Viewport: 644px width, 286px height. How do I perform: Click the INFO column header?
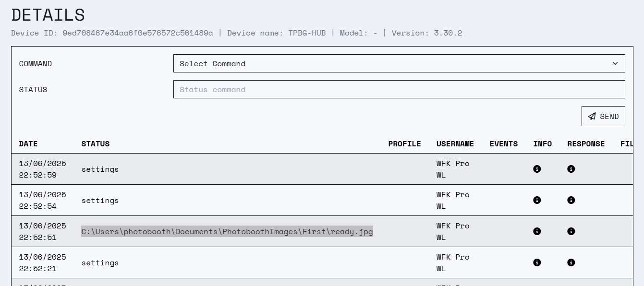point(543,144)
